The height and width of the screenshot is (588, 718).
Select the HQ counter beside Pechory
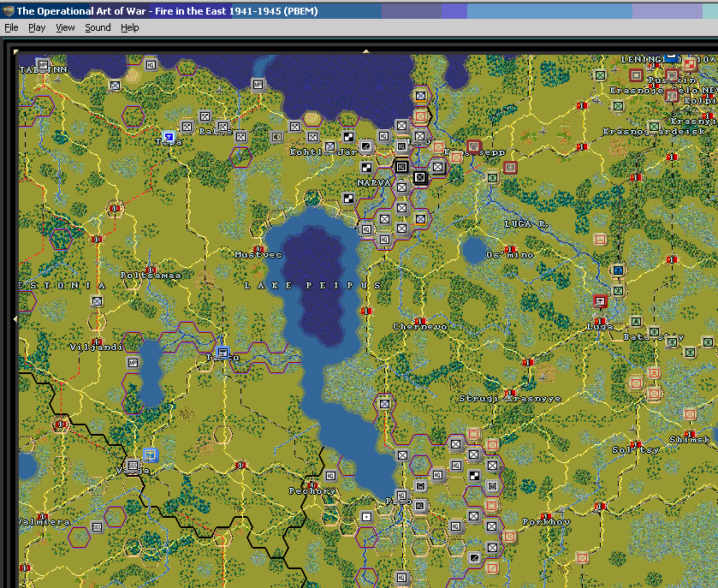click(330, 476)
